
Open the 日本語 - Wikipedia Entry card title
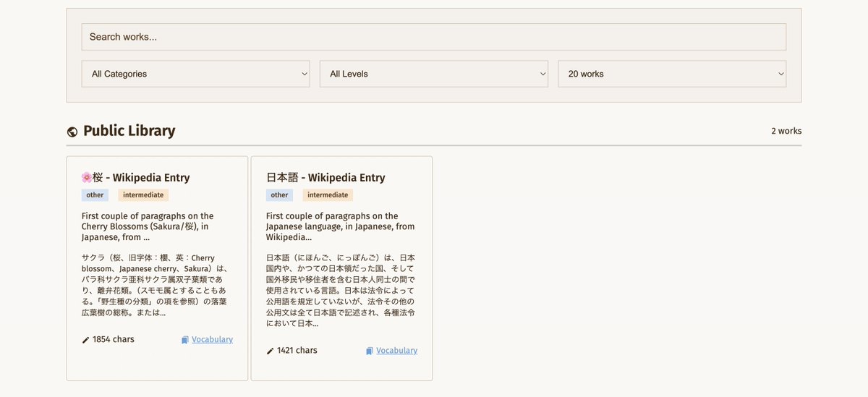(x=325, y=177)
